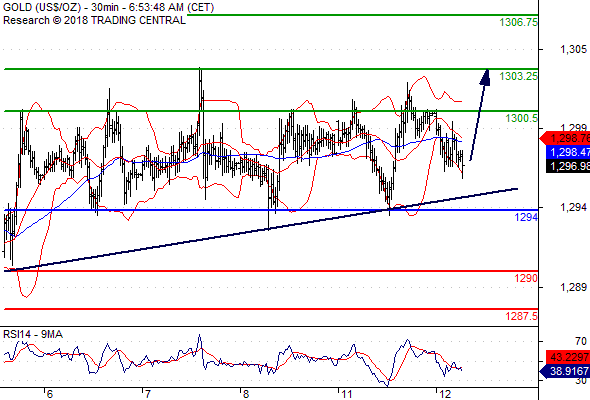Click the blue 38.9167 RSI tag
Screen dimensions: 590x400
coord(565,372)
